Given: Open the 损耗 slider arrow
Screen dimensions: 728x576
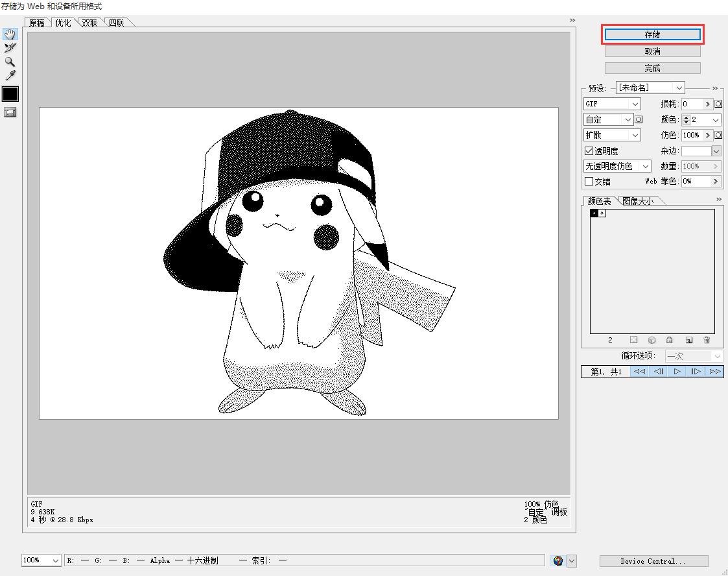Looking at the screenshot, I should 707,104.
